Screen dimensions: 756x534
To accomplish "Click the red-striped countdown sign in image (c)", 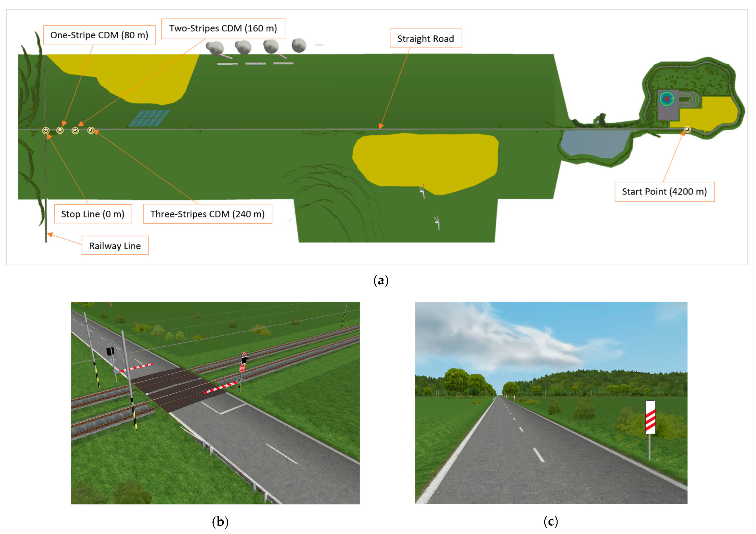I will [x=650, y=418].
